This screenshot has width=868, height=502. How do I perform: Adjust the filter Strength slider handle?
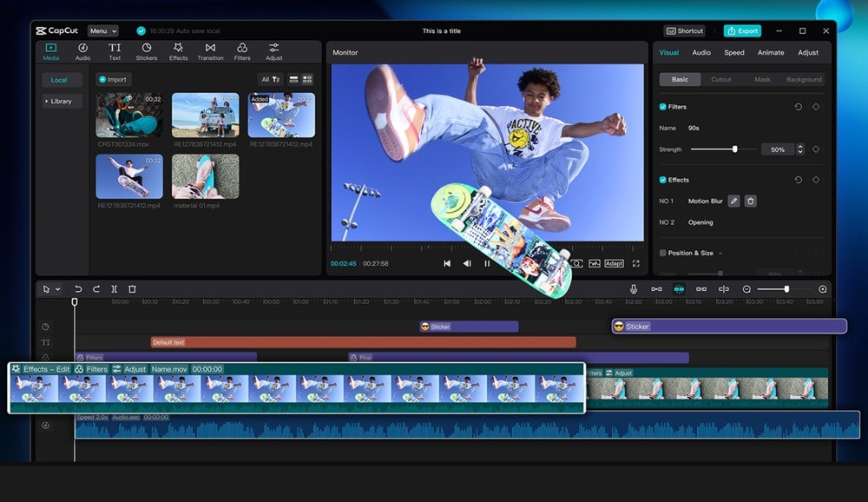click(x=734, y=149)
